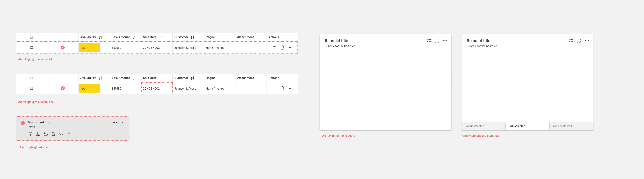Image resolution: width=644 pixels, height=179 pixels.
Task: Open filter settings icon on the tabbed boardlet
Action: [x=571, y=41]
